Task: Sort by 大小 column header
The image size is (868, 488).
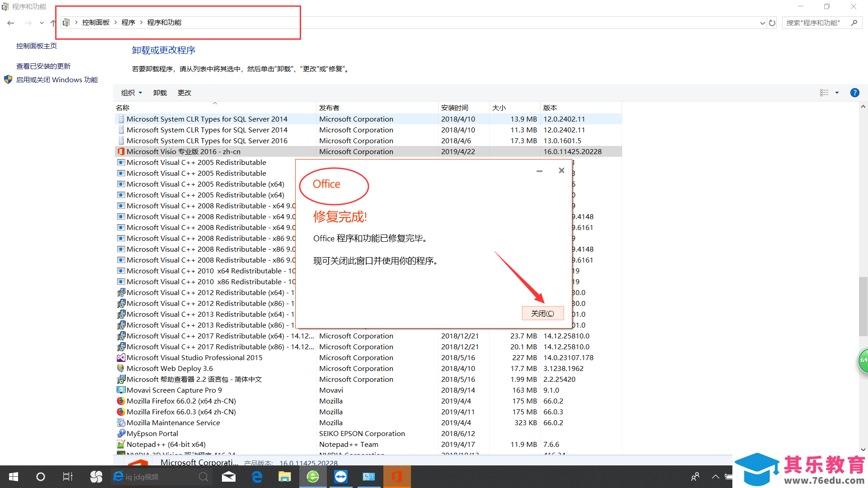Action: (x=514, y=108)
